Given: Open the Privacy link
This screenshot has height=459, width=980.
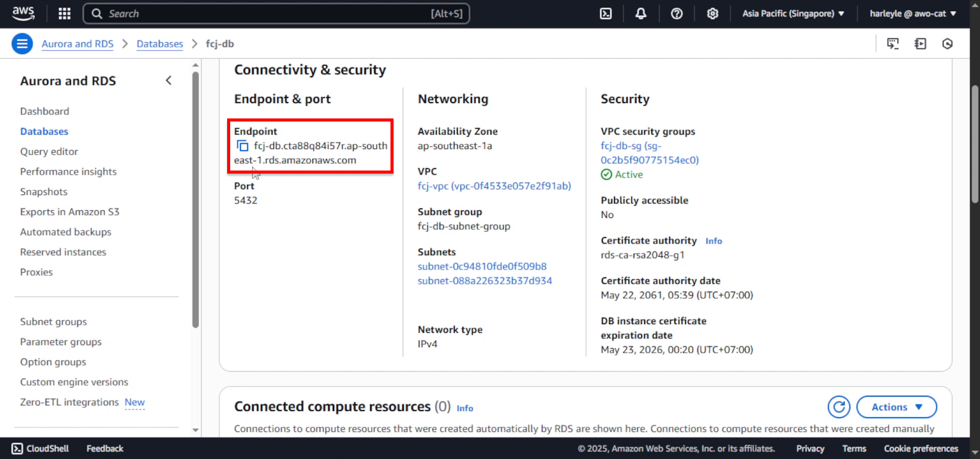Looking at the screenshot, I should (x=810, y=448).
